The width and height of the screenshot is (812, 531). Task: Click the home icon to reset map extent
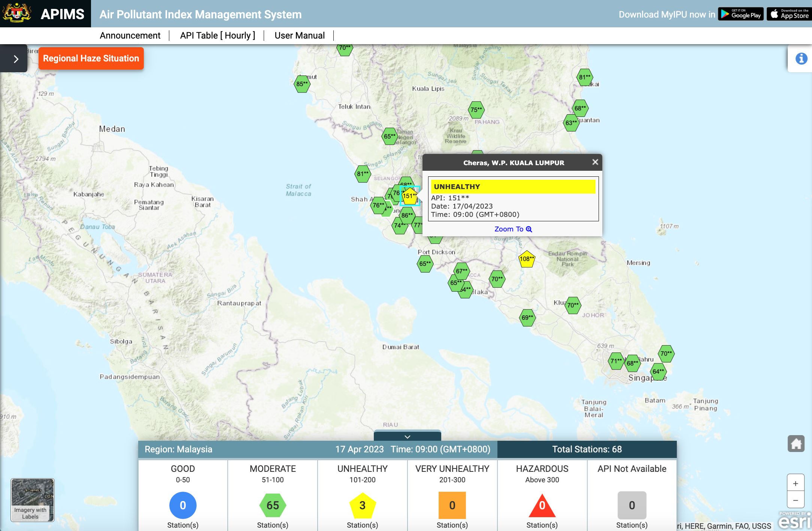pos(796,443)
